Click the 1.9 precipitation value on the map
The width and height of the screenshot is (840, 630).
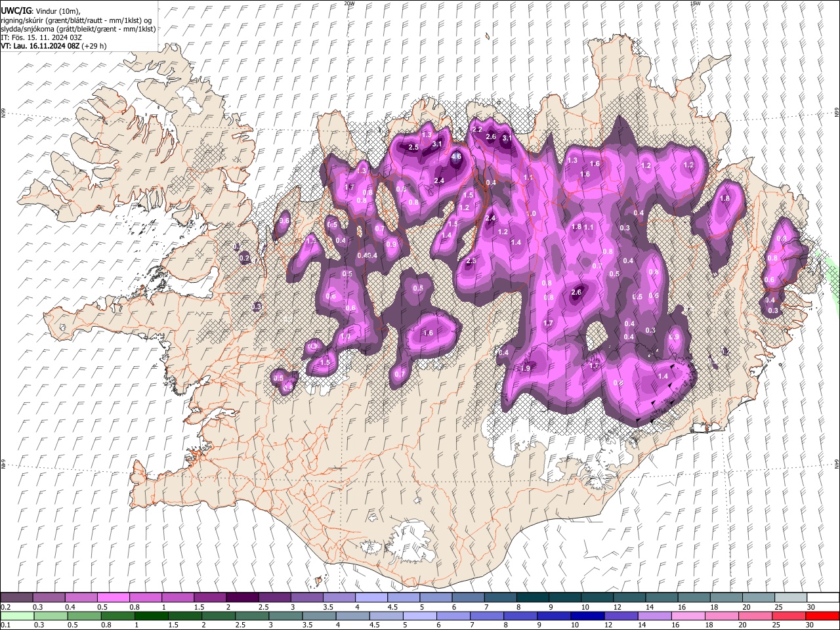pyautogui.click(x=526, y=368)
